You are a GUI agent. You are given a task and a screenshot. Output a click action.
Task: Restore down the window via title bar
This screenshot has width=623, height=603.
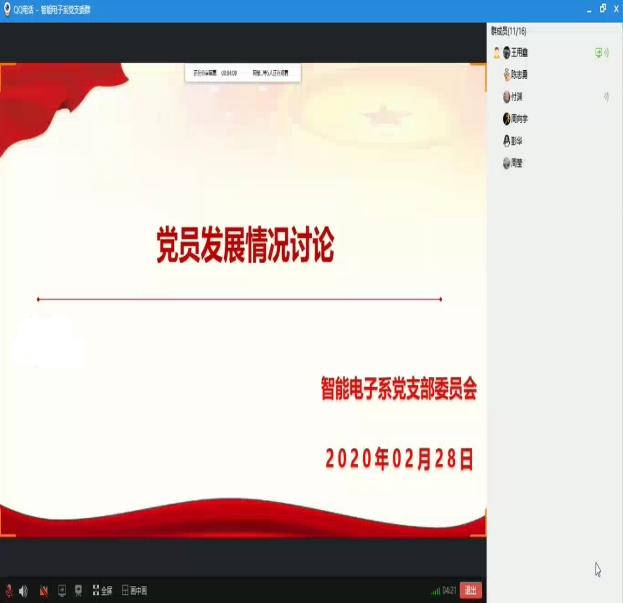click(x=602, y=8)
